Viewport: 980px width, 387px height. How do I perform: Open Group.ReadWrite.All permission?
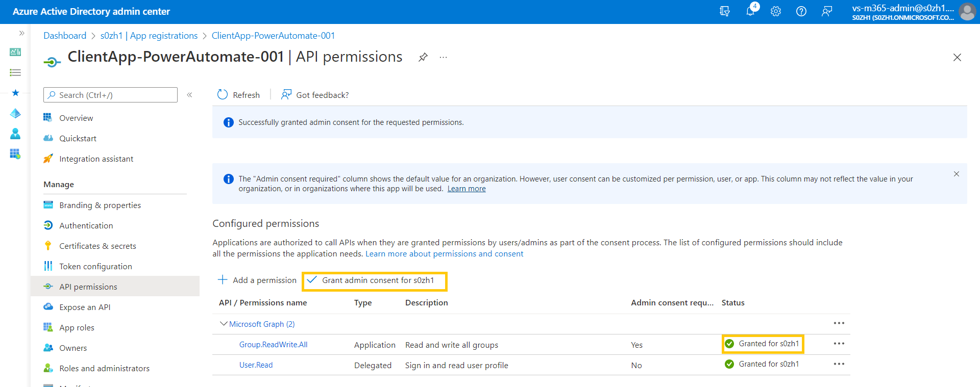(273, 345)
